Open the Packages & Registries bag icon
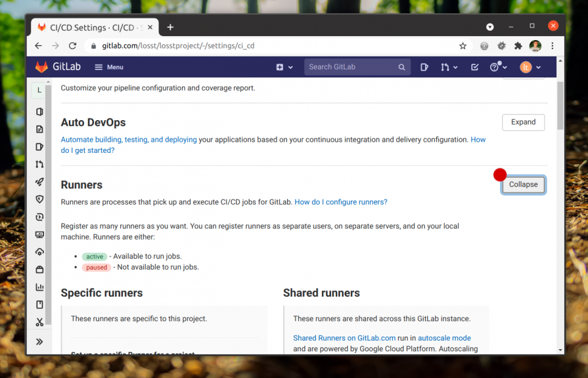The image size is (588, 378). click(x=39, y=270)
